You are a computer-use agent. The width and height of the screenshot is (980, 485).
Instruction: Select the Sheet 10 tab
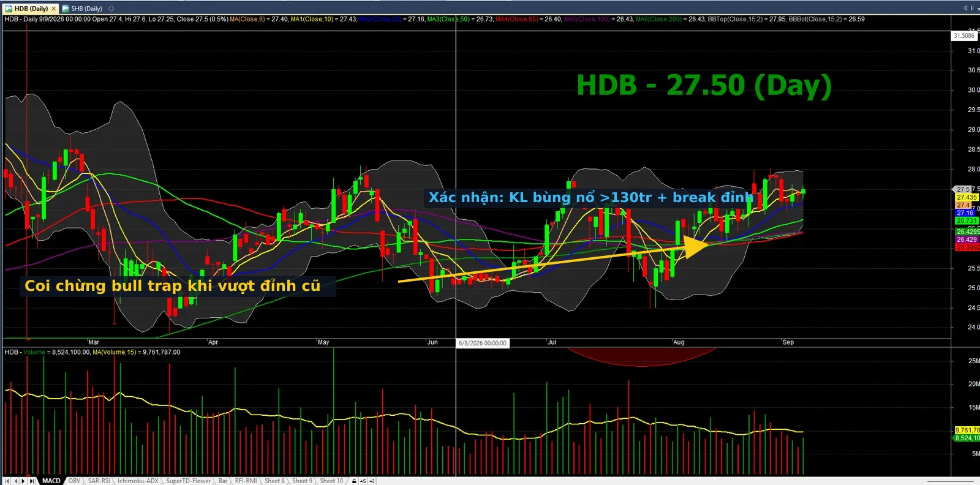click(x=331, y=481)
